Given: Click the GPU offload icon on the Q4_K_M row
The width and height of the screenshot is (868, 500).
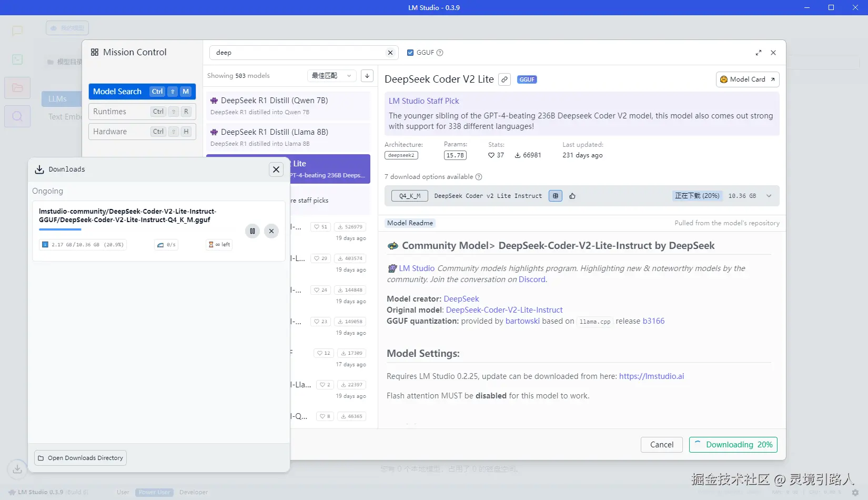Looking at the screenshot, I should tap(556, 196).
